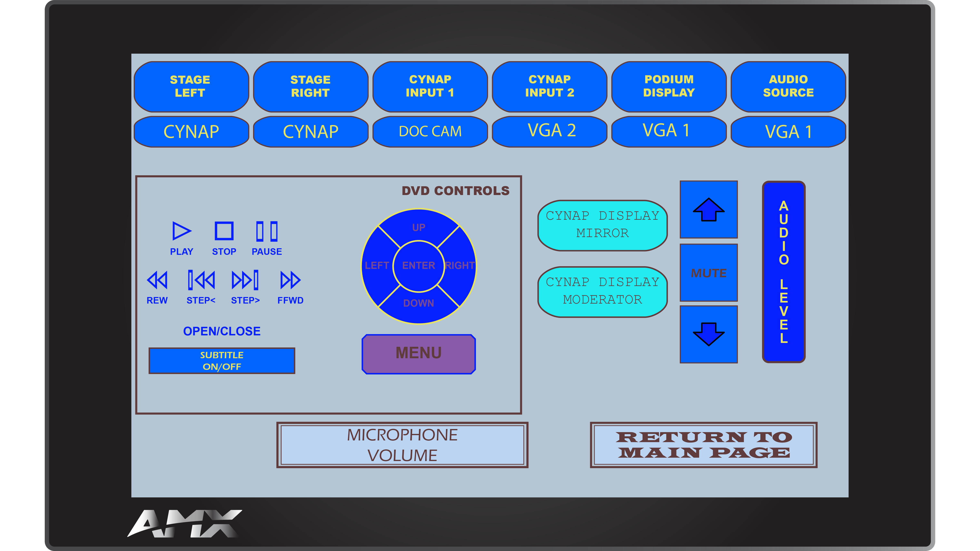Click the STEP< step-back icon

click(x=201, y=280)
